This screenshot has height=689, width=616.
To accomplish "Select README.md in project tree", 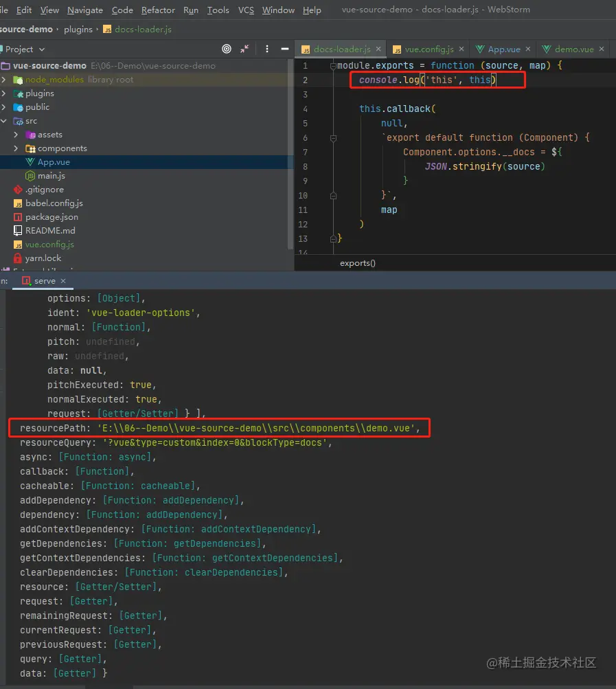I will (x=50, y=231).
